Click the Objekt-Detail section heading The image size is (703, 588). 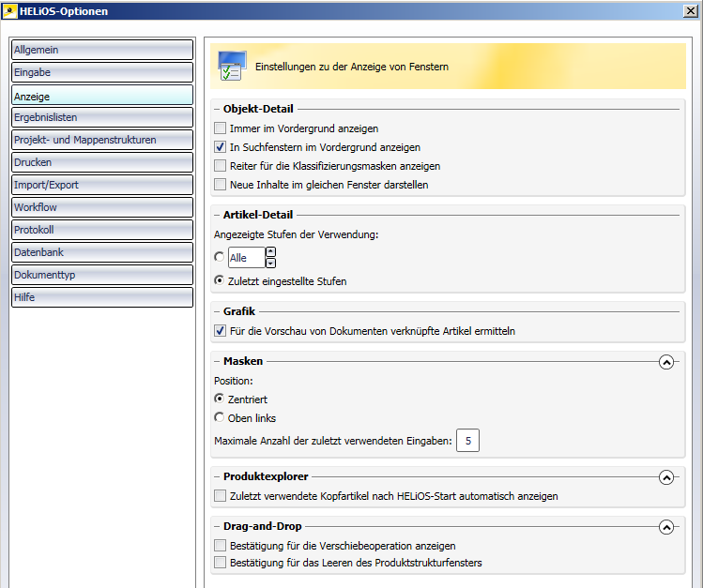(258, 109)
